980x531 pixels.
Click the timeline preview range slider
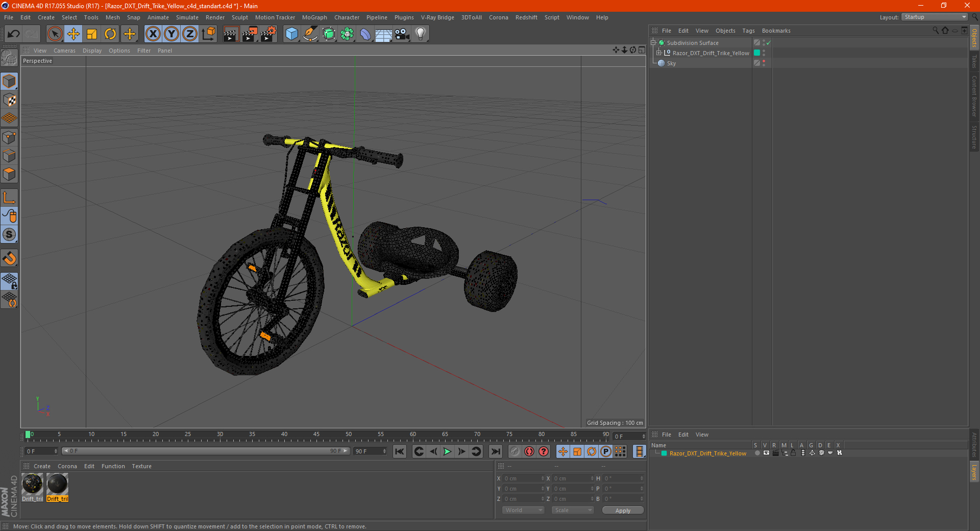pos(206,451)
